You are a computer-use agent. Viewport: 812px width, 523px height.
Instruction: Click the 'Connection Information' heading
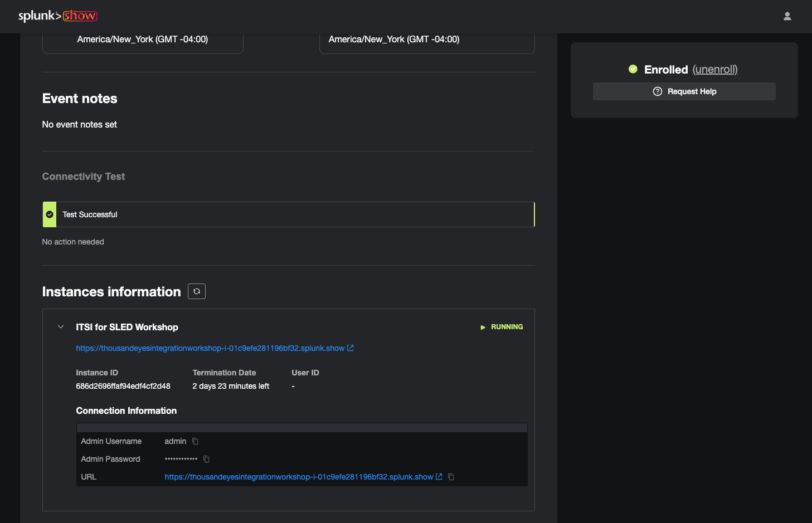coord(127,410)
